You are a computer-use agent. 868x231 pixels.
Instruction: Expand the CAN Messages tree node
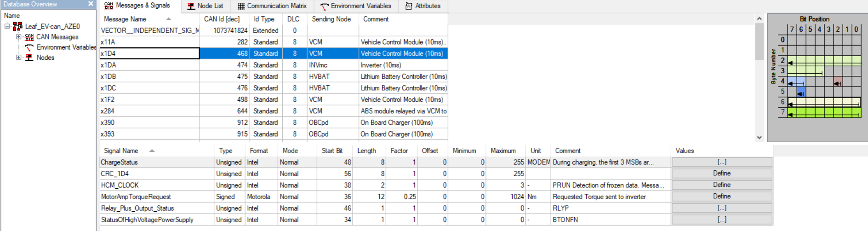[18, 37]
